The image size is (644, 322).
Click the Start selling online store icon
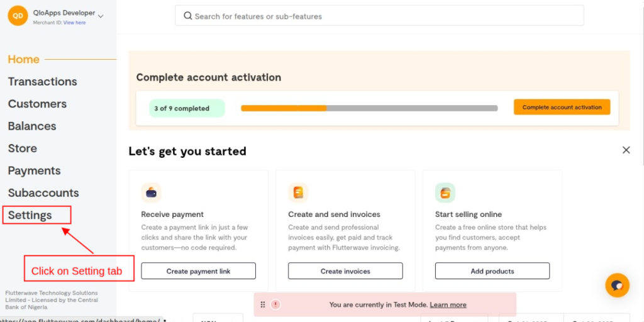coord(445,192)
